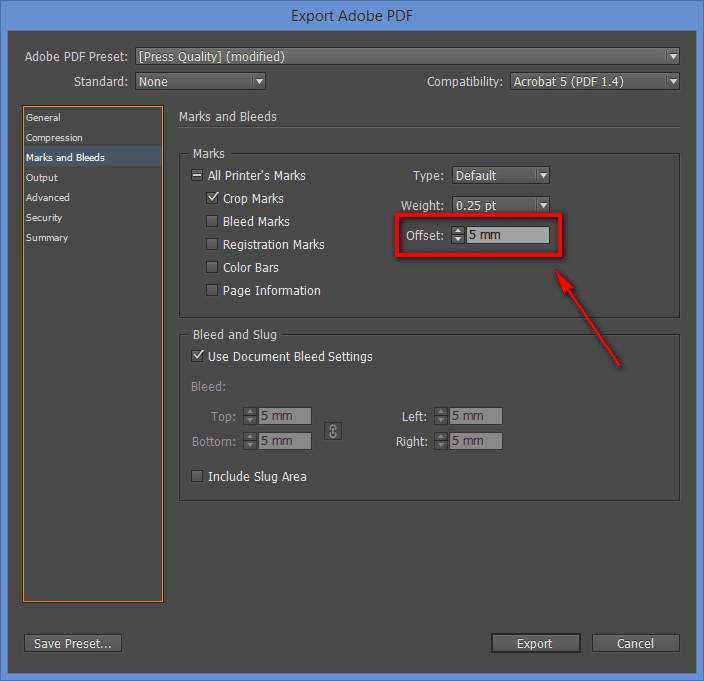The image size is (704, 681).
Task: Click the Left bleed value field
Action: click(x=476, y=416)
